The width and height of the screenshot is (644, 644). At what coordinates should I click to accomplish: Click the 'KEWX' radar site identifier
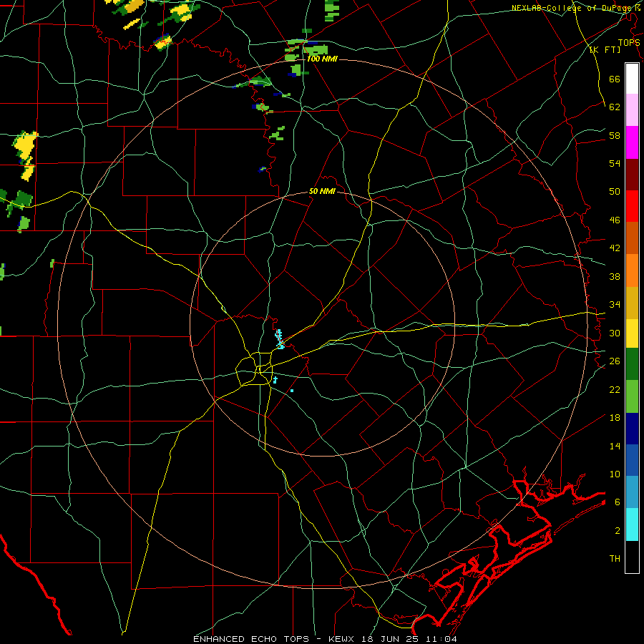coord(341,639)
